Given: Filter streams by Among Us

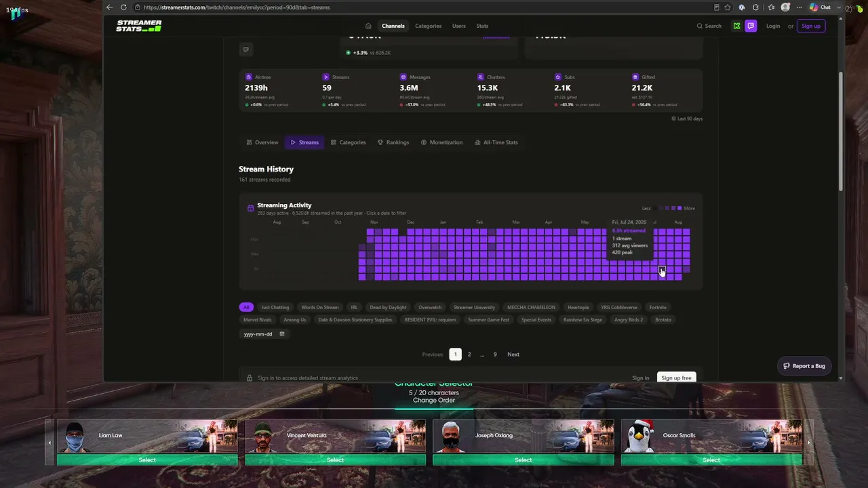Looking at the screenshot, I should coord(295,320).
